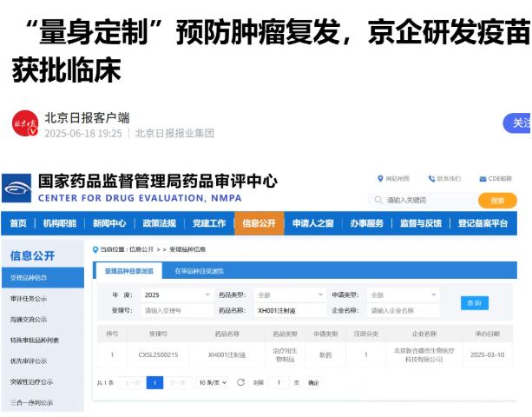Open the 申请类型 dropdown

[402, 295]
